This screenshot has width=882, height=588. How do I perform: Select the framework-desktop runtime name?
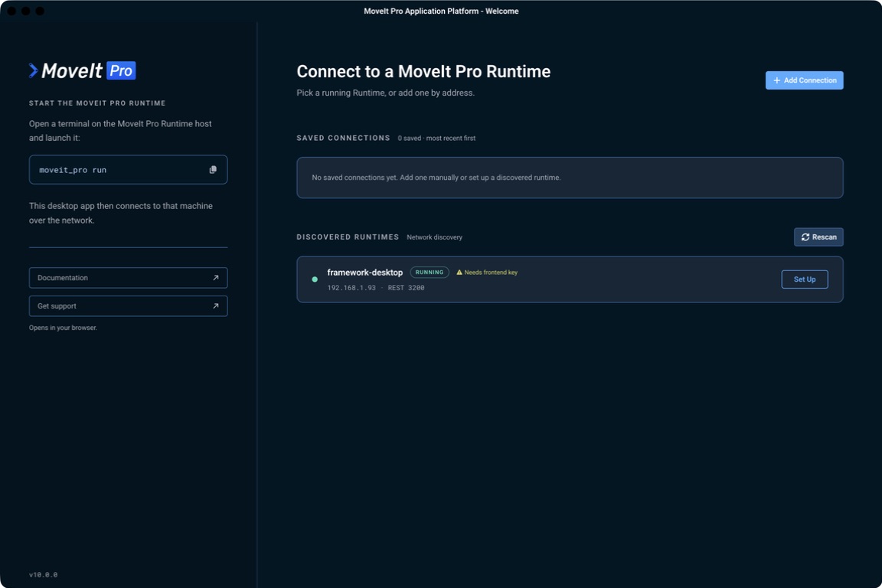pyautogui.click(x=365, y=273)
